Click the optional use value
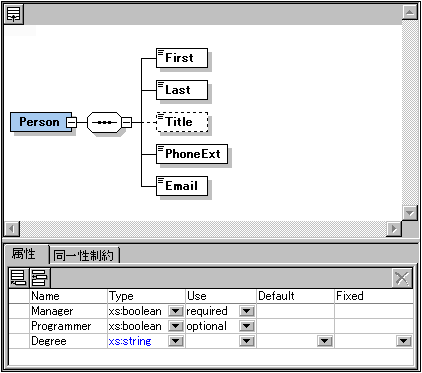This screenshot has height=373, width=422. tap(207, 326)
